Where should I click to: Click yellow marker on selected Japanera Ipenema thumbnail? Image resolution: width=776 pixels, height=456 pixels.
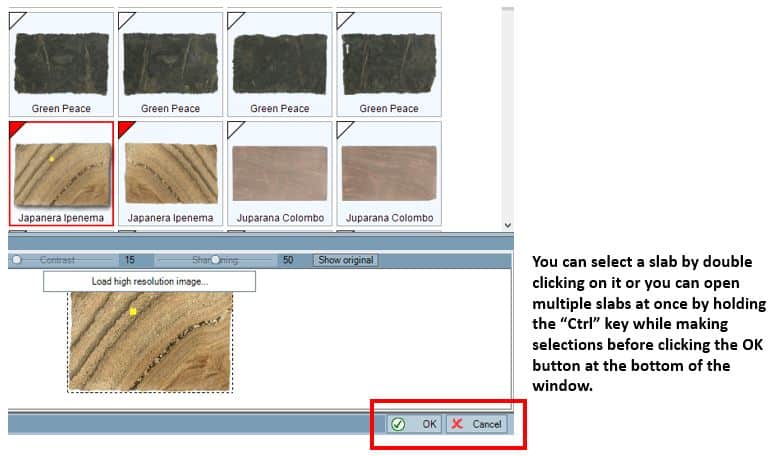(52, 158)
